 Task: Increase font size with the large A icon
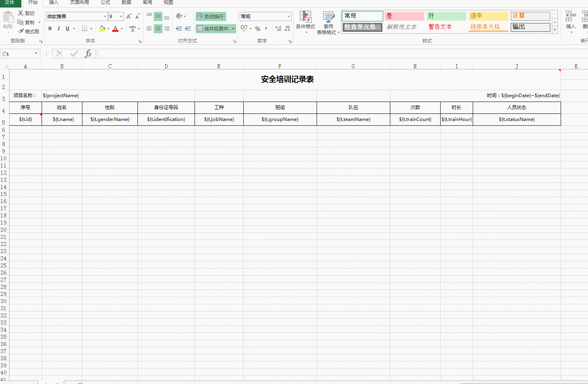pyautogui.click(x=129, y=16)
